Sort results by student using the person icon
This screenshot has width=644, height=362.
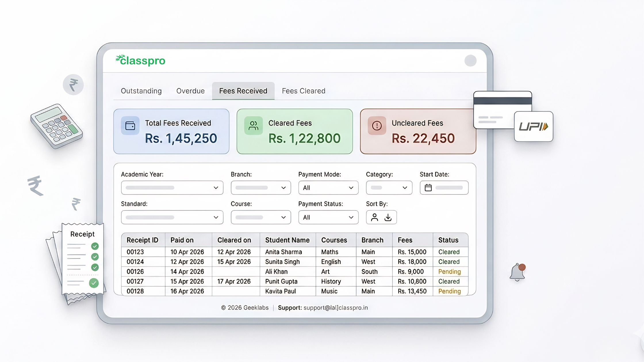click(374, 217)
